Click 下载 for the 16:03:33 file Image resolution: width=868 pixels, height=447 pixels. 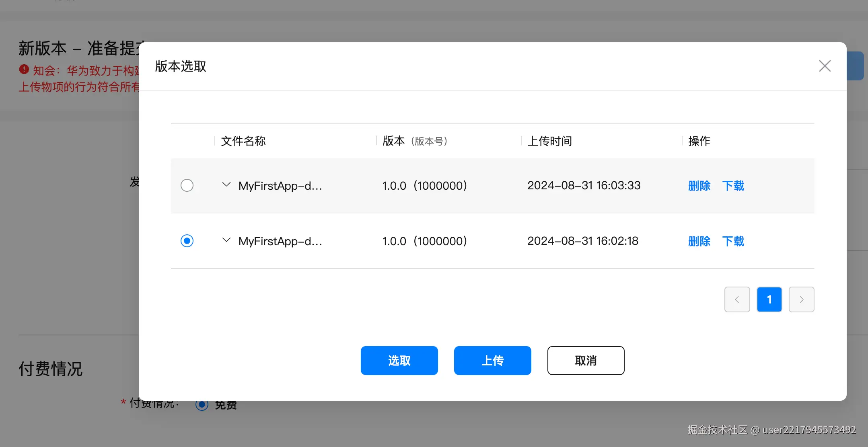[x=733, y=186]
